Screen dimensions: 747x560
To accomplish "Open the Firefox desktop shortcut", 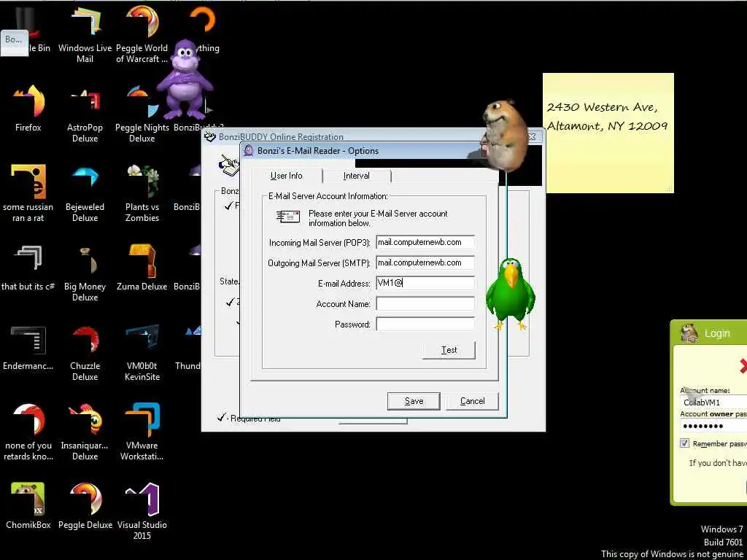I will pos(28,109).
